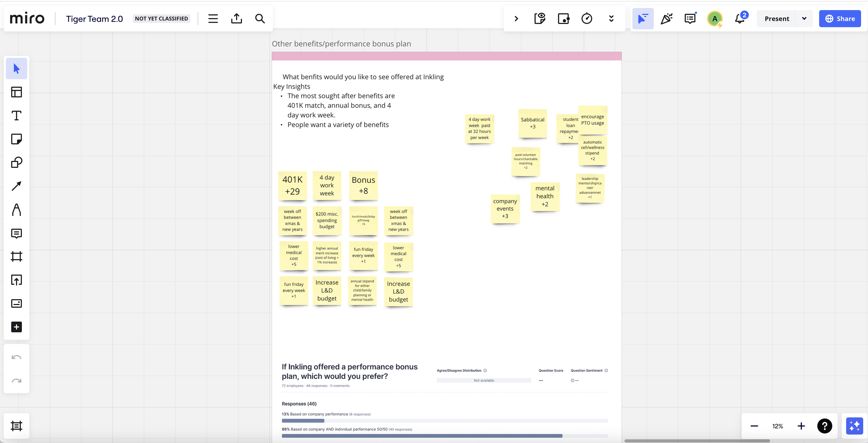Select the Pen drawing tool

(x=16, y=210)
